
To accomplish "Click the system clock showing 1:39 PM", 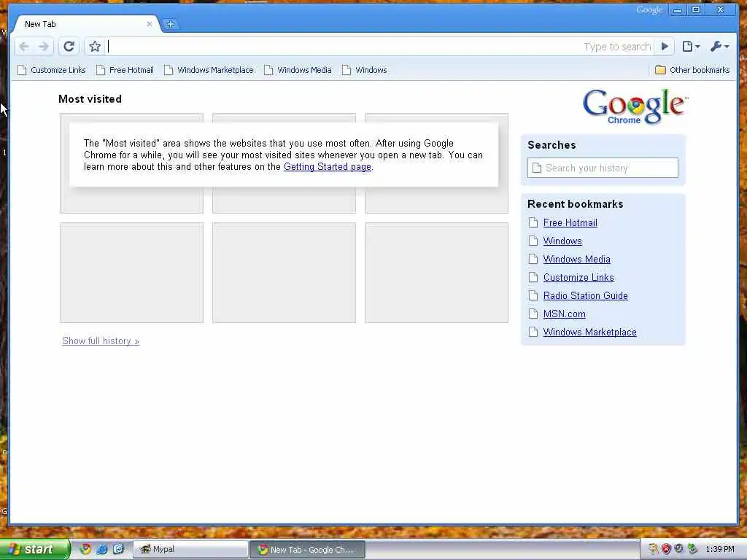I will 720,550.
